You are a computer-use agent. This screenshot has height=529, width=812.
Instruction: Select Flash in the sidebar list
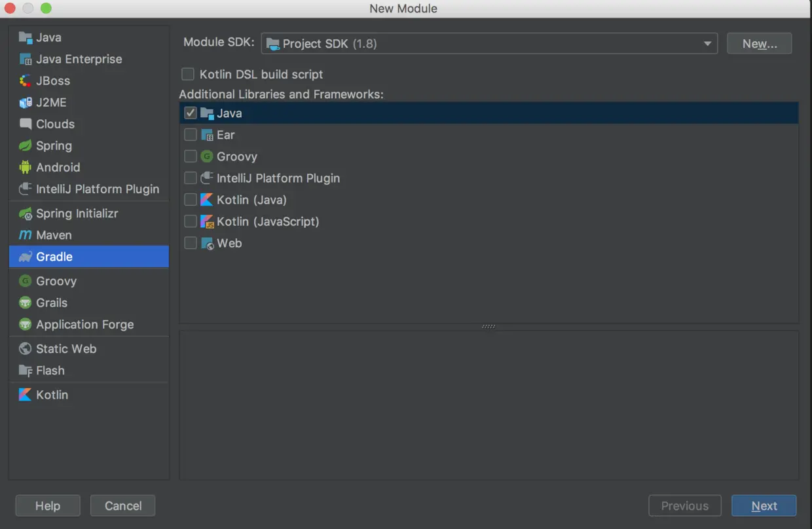coord(88,371)
